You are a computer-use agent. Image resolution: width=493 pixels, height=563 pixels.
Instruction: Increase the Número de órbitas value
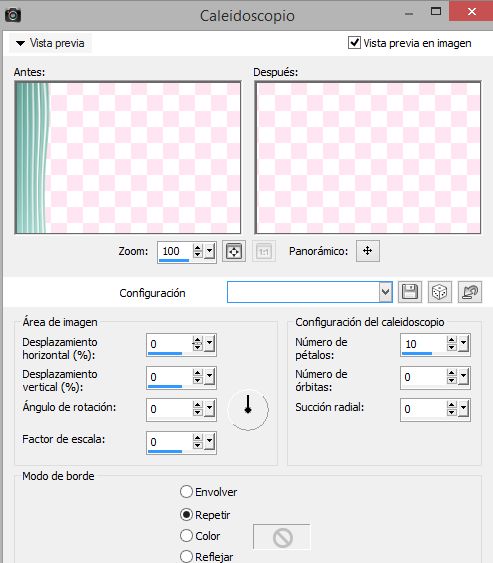(x=452, y=373)
